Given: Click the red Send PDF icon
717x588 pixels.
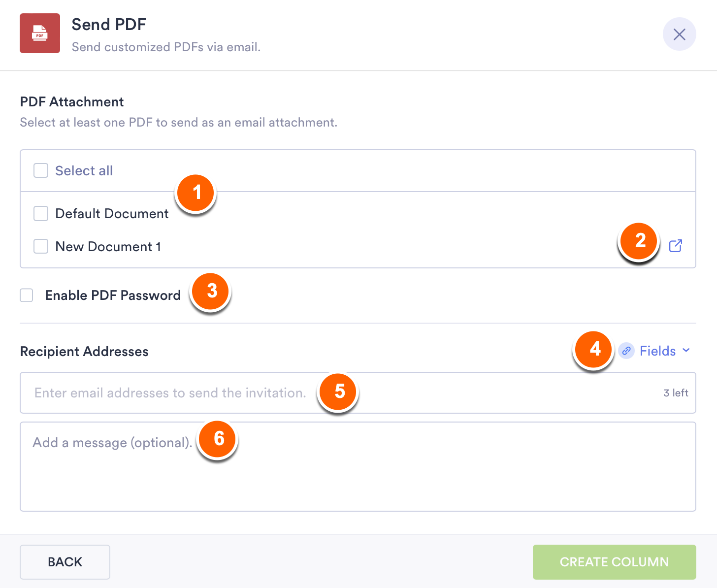Looking at the screenshot, I should point(40,33).
